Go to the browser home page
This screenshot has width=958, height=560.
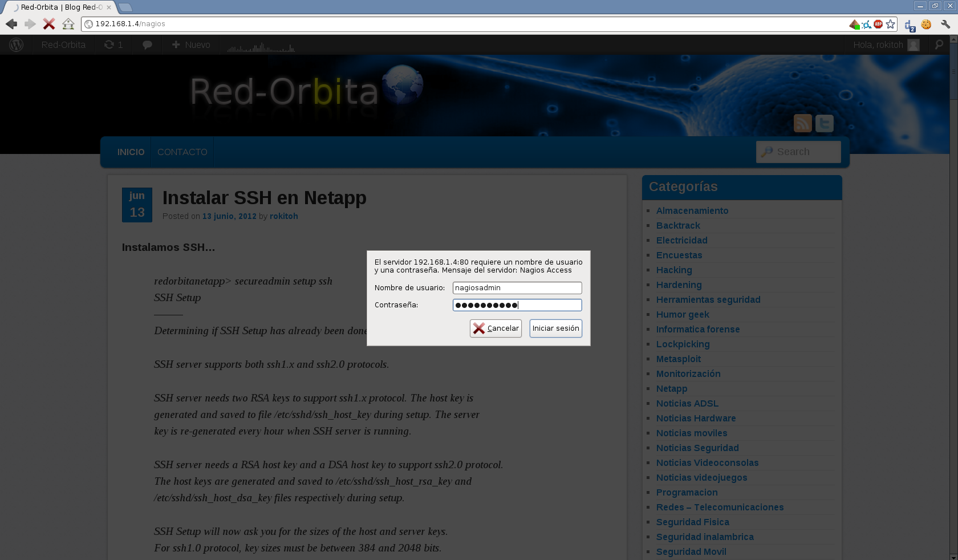68,24
